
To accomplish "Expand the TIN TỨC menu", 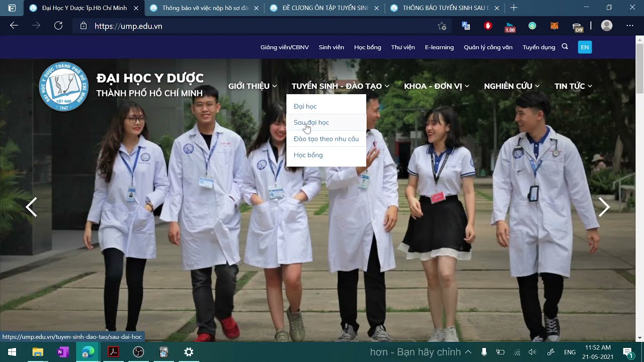I will (573, 86).
